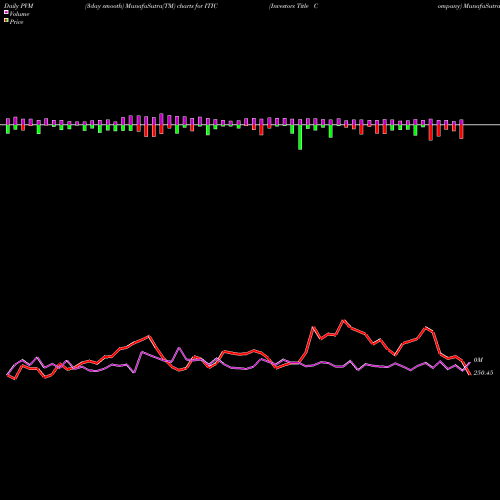500x500 pixels.
Task: Click the MunafaSutra charts for ITIC heading
Action: pyautogui.click(x=151, y=6)
